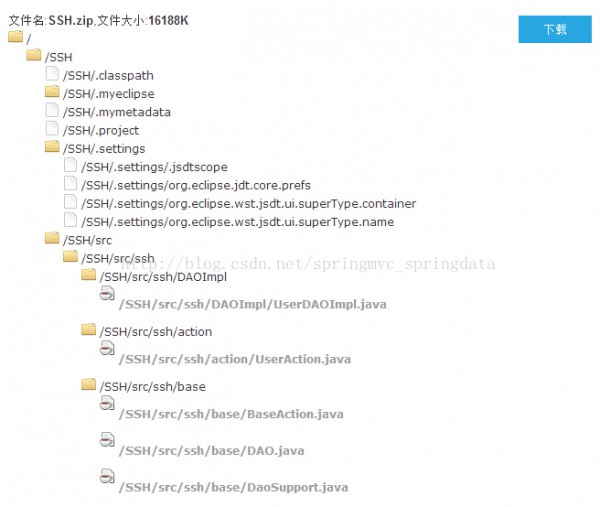This screenshot has height=507, width=600.
Task: Click file icon for superType.name
Action: (x=70, y=220)
